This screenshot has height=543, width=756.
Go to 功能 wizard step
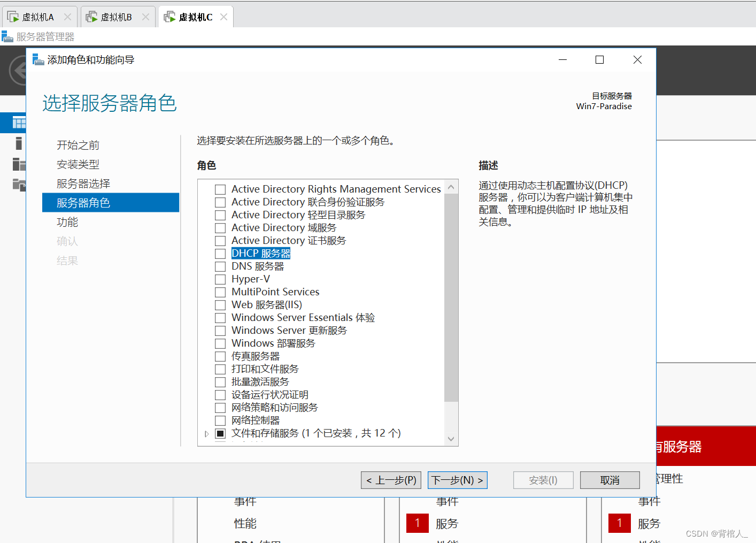click(67, 222)
